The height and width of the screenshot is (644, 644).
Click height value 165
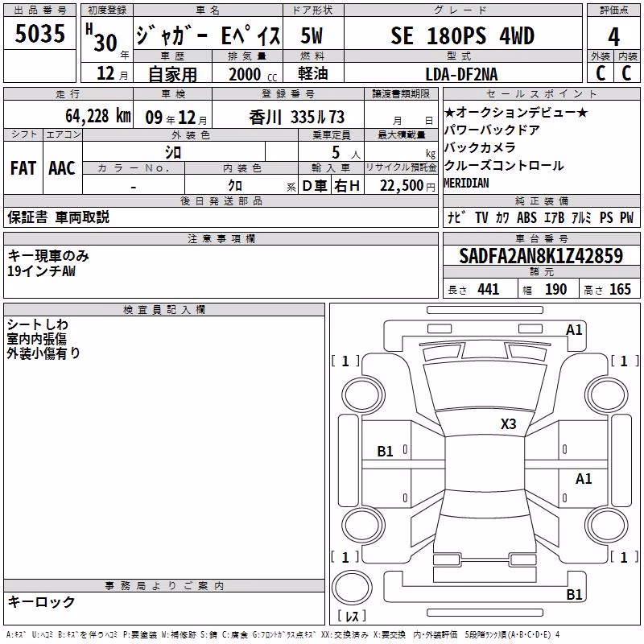coord(620,289)
